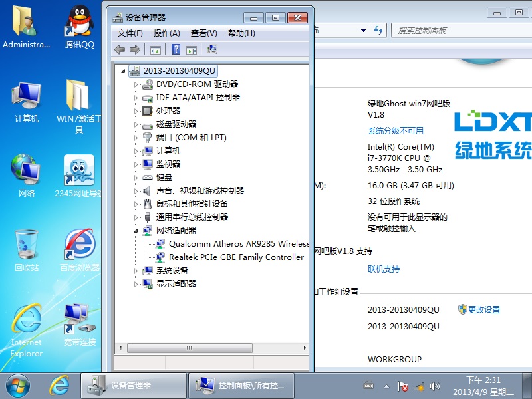Select the 键盘 tree item
The width and height of the screenshot is (532, 399).
pos(157,178)
